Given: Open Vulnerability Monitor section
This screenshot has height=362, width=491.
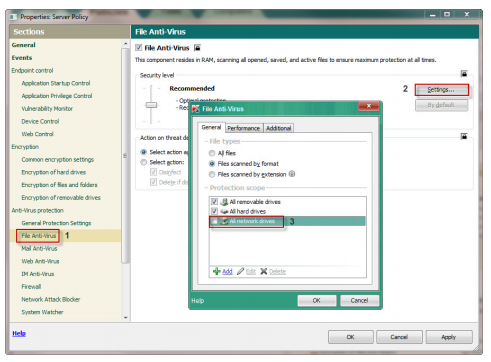Looking at the screenshot, I should (47, 108).
